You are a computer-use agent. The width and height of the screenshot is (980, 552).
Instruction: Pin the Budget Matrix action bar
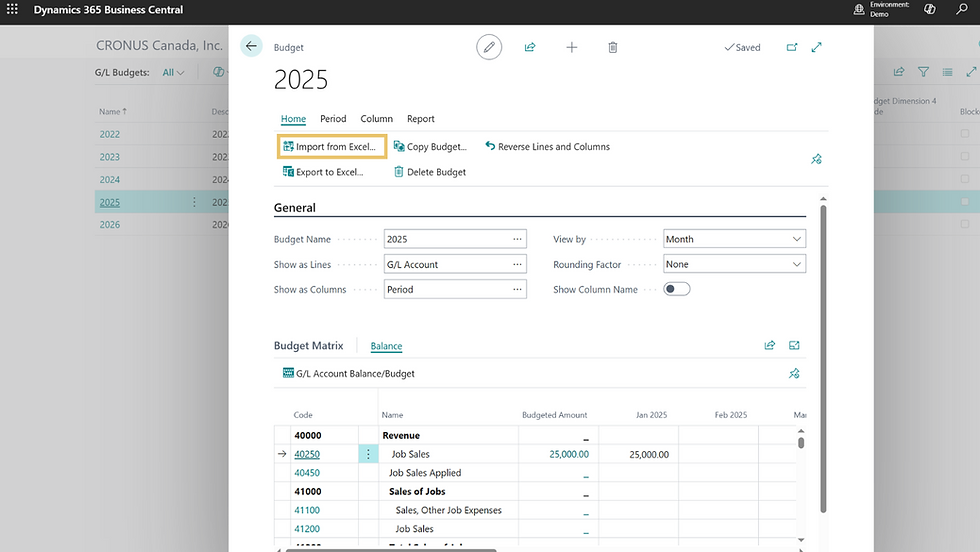[x=794, y=373]
